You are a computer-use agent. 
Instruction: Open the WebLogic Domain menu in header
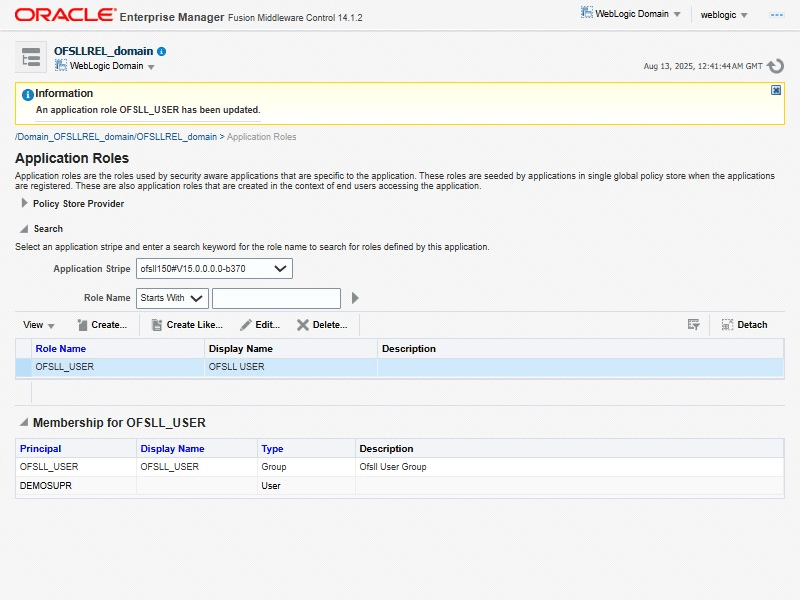[x=631, y=14]
